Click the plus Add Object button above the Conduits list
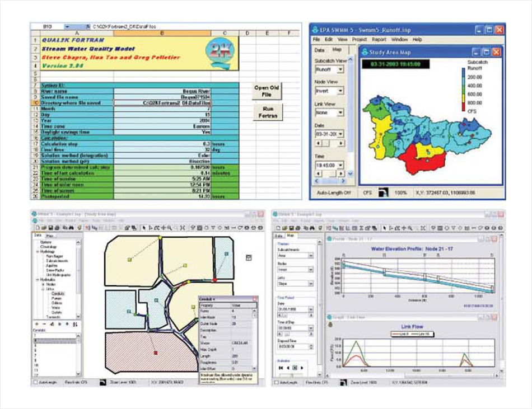 pos(37,325)
